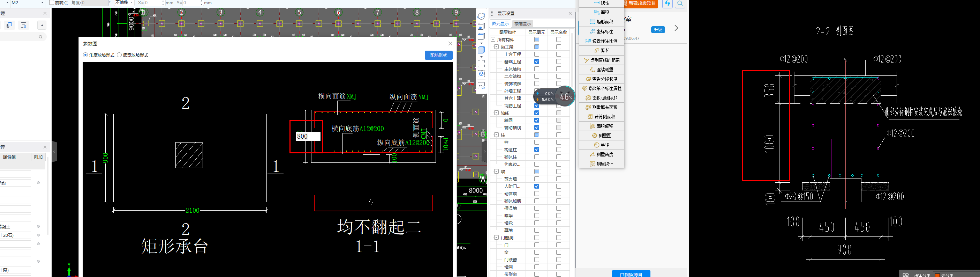980x277 pixels.
Task: Click the search magnifier in left panel
Action: coord(41,37)
